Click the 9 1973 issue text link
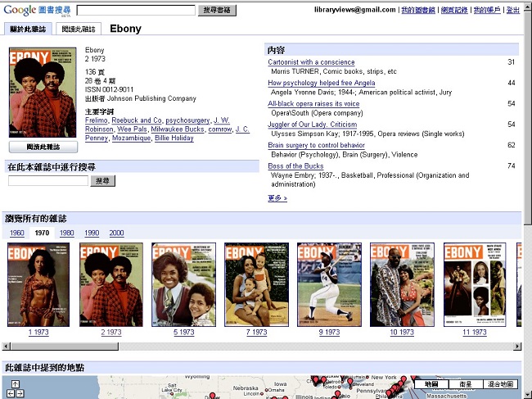The width and height of the screenshot is (532, 399). point(329,333)
